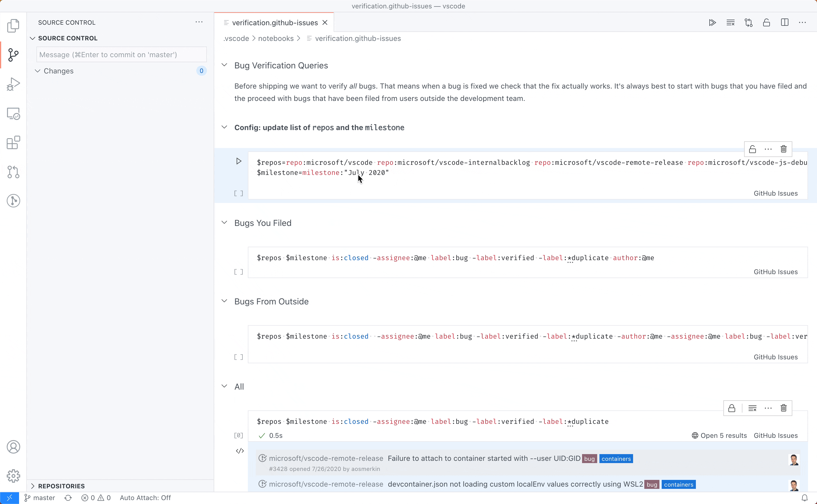Open the Explorer view in the activity bar
The width and height of the screenshot is (817, 504).
[x=13, y=26]
